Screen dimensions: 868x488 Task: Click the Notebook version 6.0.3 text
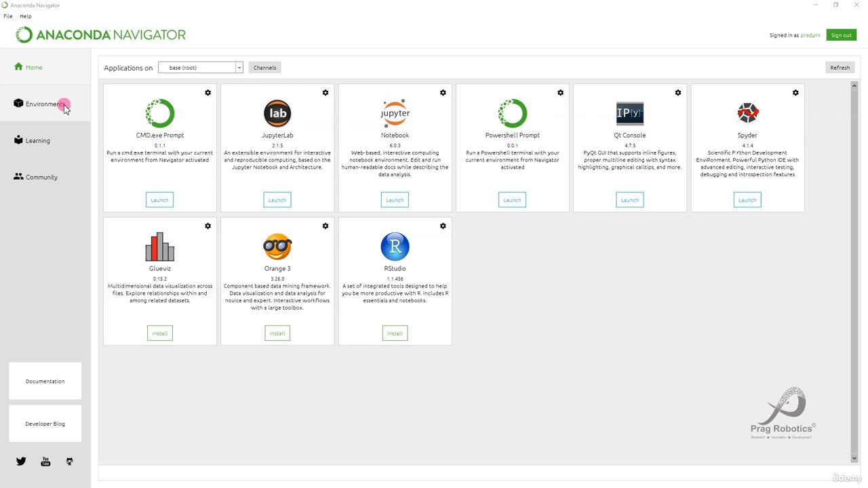click(395, 146)
